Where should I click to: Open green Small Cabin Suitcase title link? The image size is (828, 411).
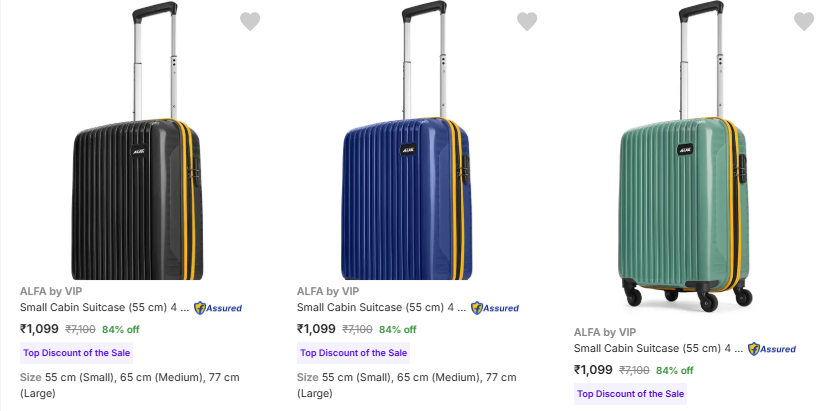(657, 349)
